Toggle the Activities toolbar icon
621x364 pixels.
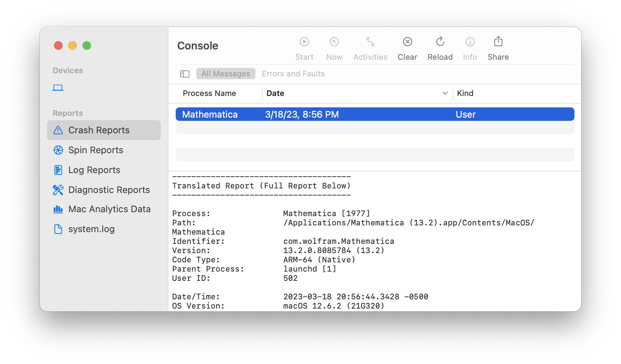click(x=370, y=42)
